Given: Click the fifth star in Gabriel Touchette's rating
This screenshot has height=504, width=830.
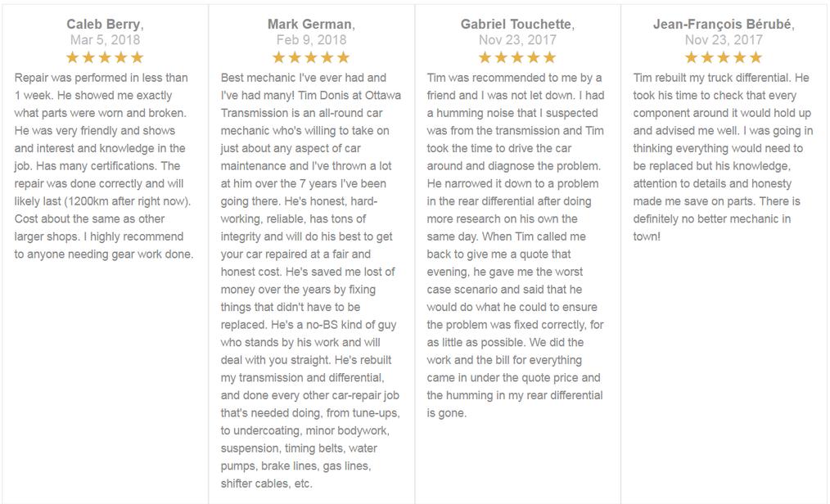Looking at the screenshot, I should (550, 57).
